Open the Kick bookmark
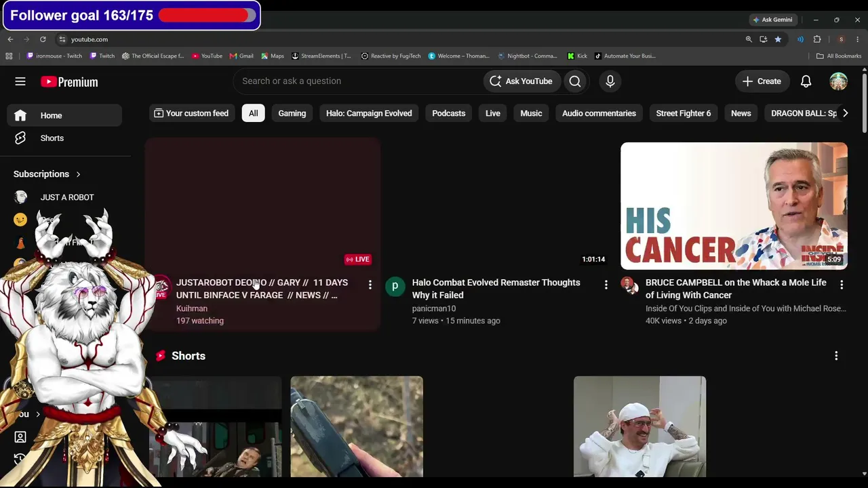The width and height of the screenshot is (868, 488). pos(577,56)
